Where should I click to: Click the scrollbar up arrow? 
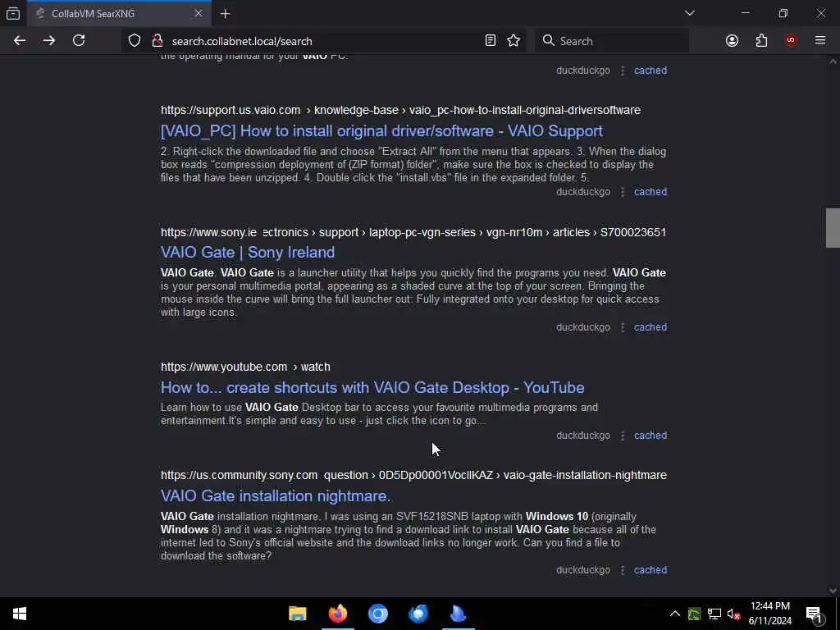[x=833, y=62]
